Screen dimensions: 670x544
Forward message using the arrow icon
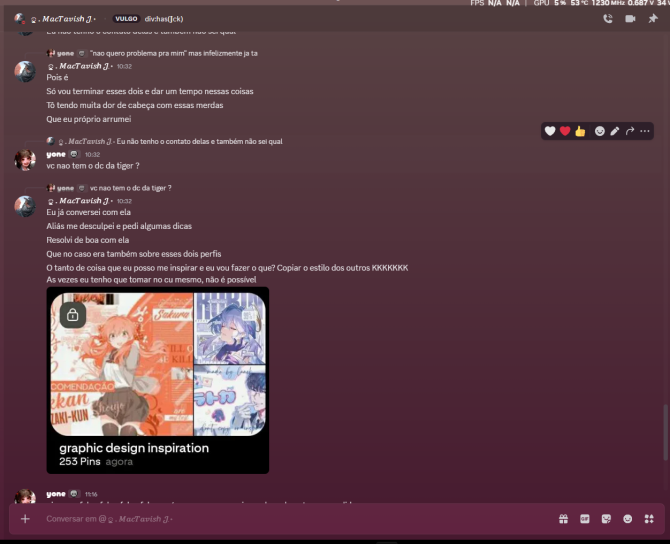(630, 131)
